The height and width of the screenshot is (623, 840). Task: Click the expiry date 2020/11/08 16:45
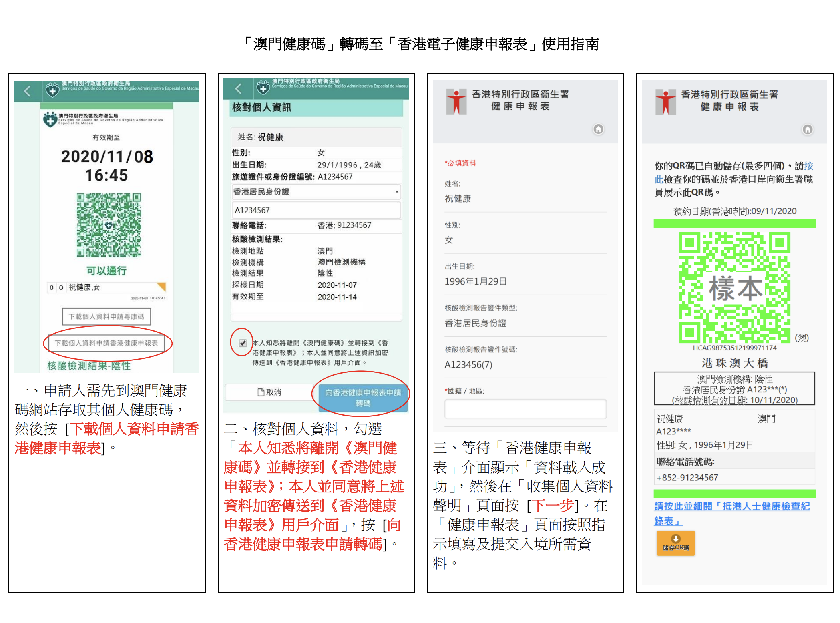107,166
